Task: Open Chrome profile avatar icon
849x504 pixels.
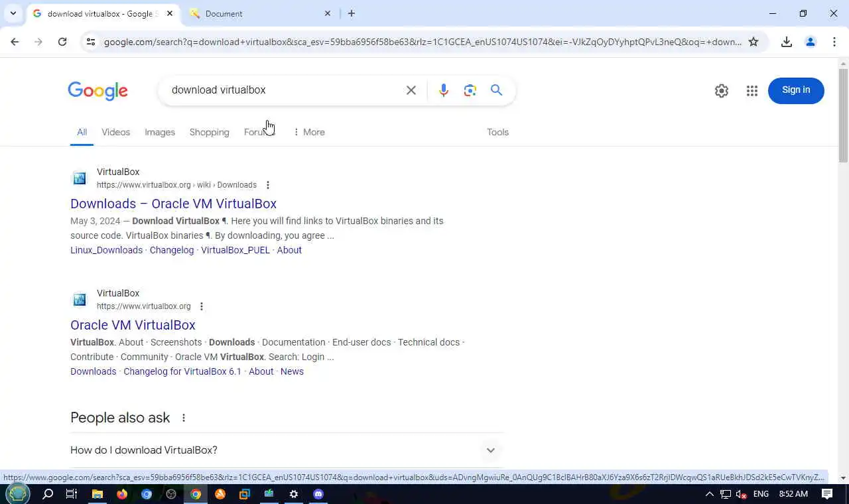Action: click(811, 42)
